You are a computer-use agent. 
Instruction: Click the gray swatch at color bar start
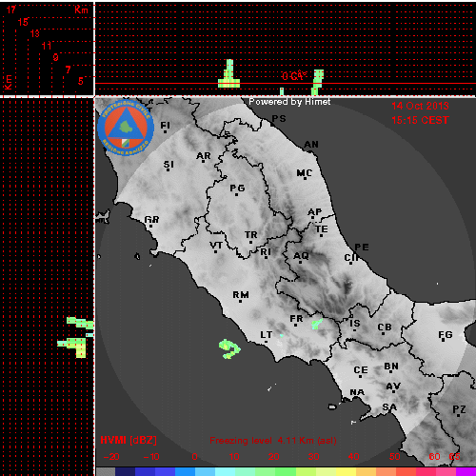click(106, 471)
